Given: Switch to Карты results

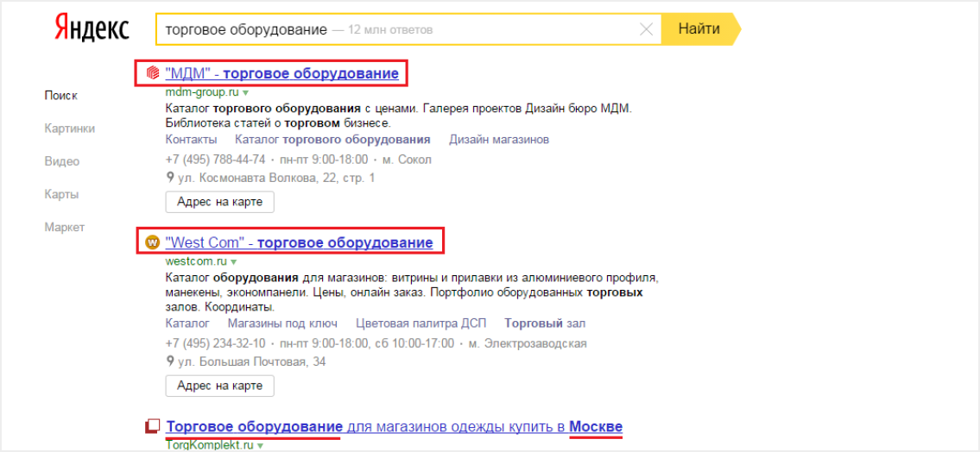Looking at the screenshot, I should tap(61, 194).
